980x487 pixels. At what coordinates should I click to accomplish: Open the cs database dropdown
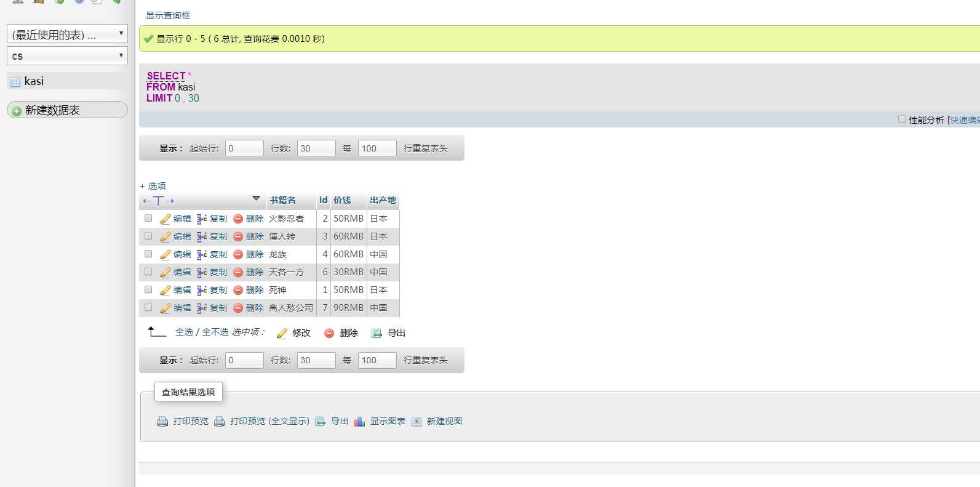point(67,55)
